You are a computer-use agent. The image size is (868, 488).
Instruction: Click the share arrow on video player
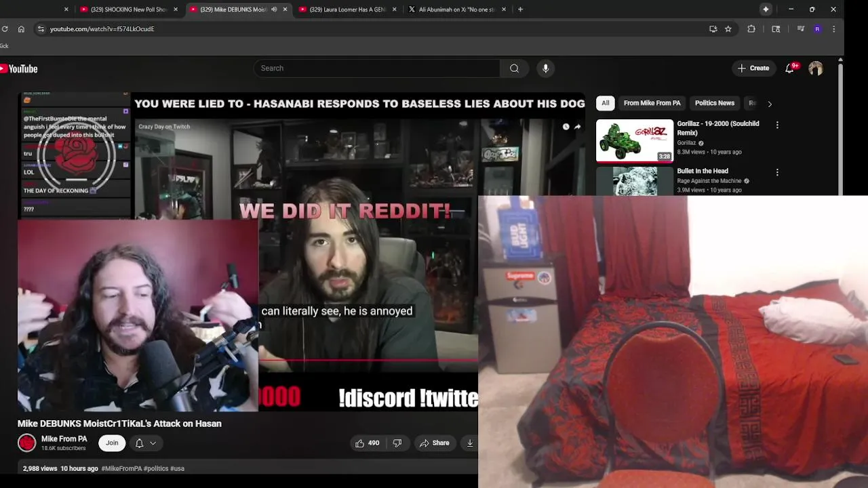pyautogui.click(x=577, y=127)
